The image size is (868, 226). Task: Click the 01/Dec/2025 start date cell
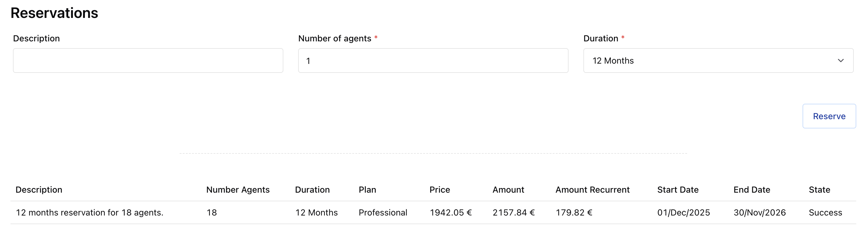click(683, 212)
